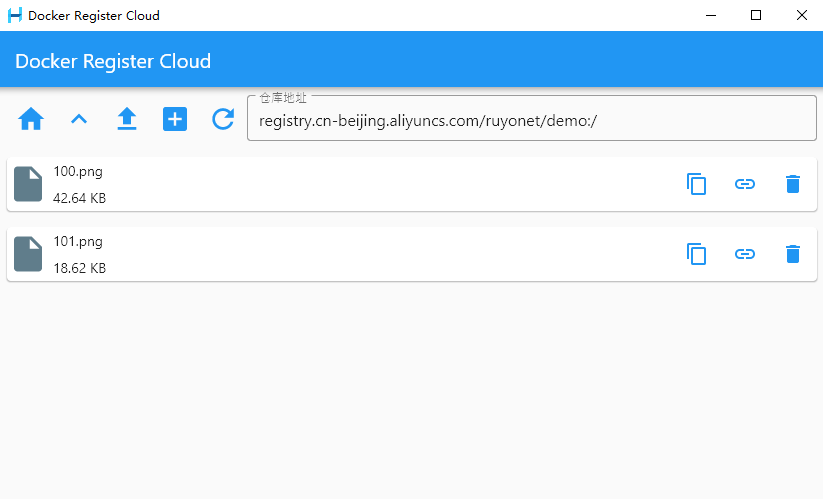Viewport: 823px width, 499px height.
Task: Maximize the Docker Register Cloud window
Action: coord(756,15)
